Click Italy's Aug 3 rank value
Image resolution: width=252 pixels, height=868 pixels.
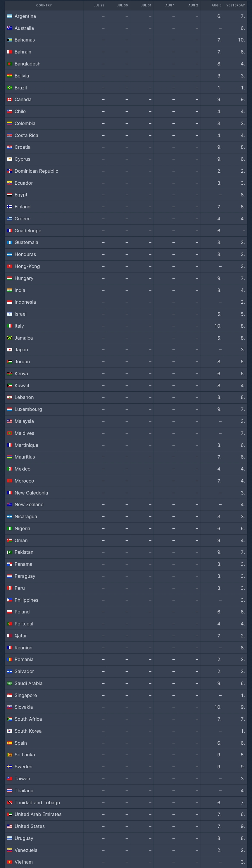[218, 326]
